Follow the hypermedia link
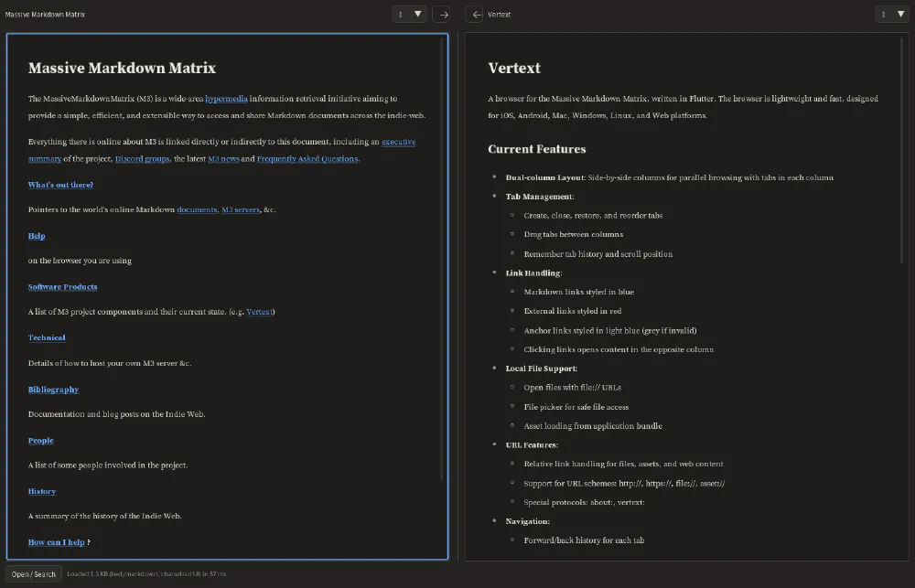Screen dimensions: 915x588 click(226, 99)
